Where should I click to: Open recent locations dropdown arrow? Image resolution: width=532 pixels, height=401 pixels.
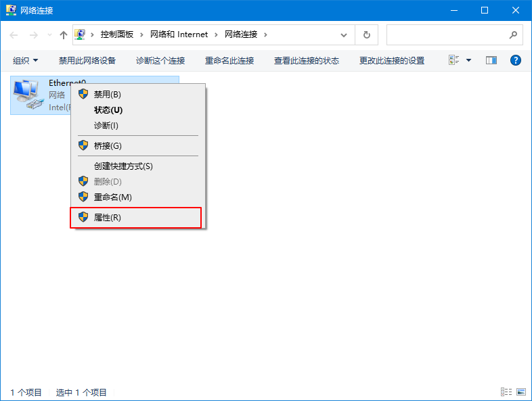[49, 34]
